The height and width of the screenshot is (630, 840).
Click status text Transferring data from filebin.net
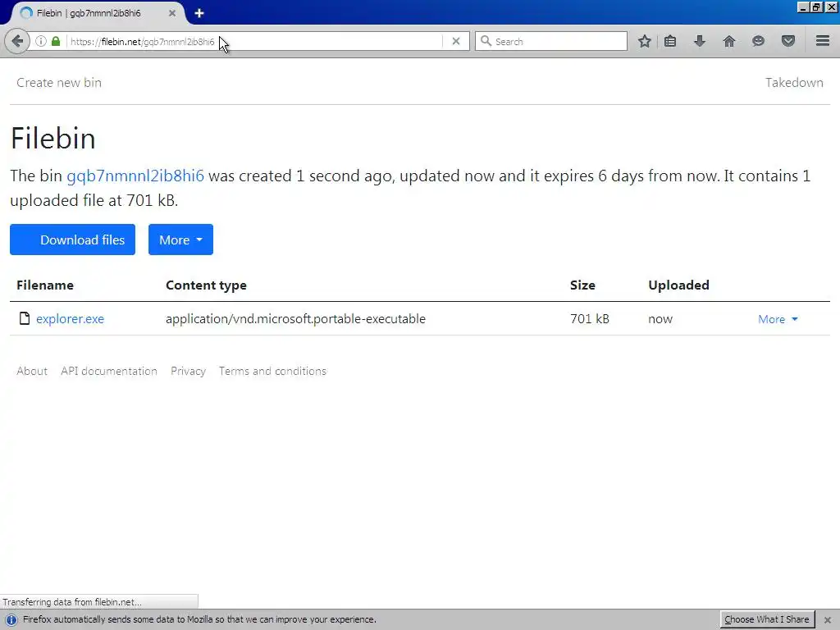(72, 602)
